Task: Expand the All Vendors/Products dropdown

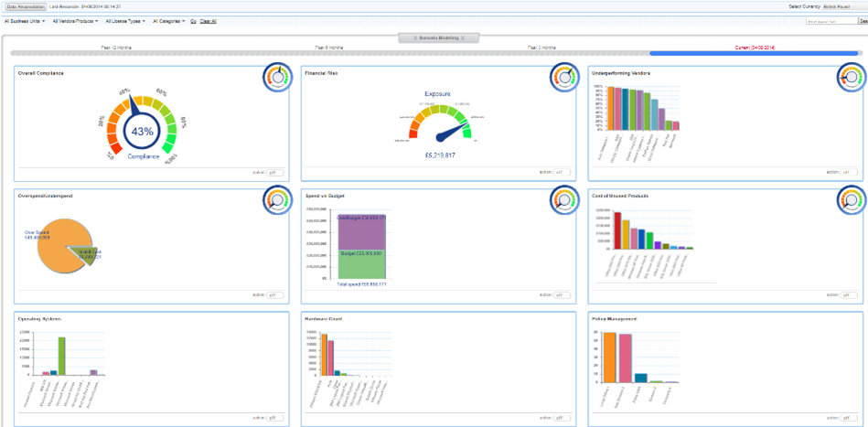Action: tap(76, 20)
